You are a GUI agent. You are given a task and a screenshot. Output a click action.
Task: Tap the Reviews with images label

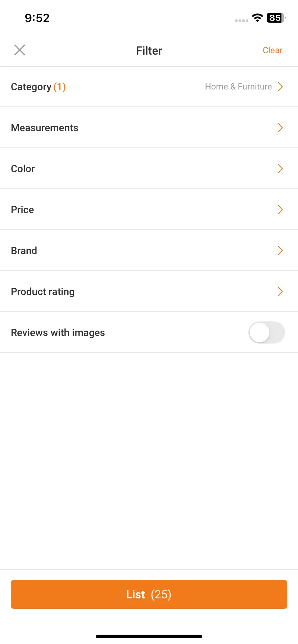click(58, 333)
